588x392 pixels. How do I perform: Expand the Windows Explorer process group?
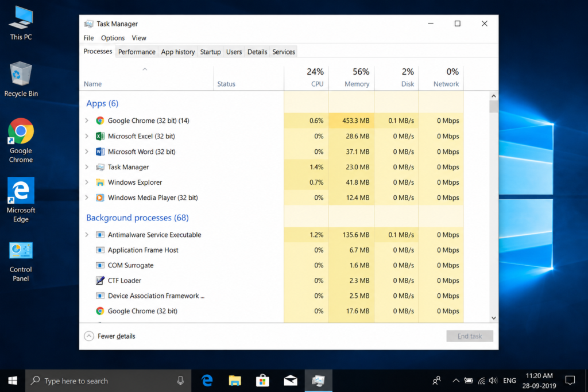[x=87, y=183]
